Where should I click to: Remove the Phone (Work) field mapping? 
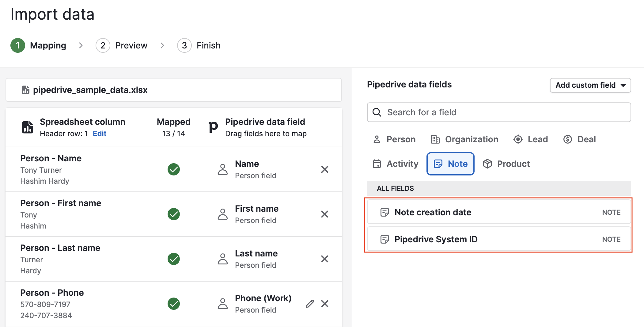(x=324, y=304)
